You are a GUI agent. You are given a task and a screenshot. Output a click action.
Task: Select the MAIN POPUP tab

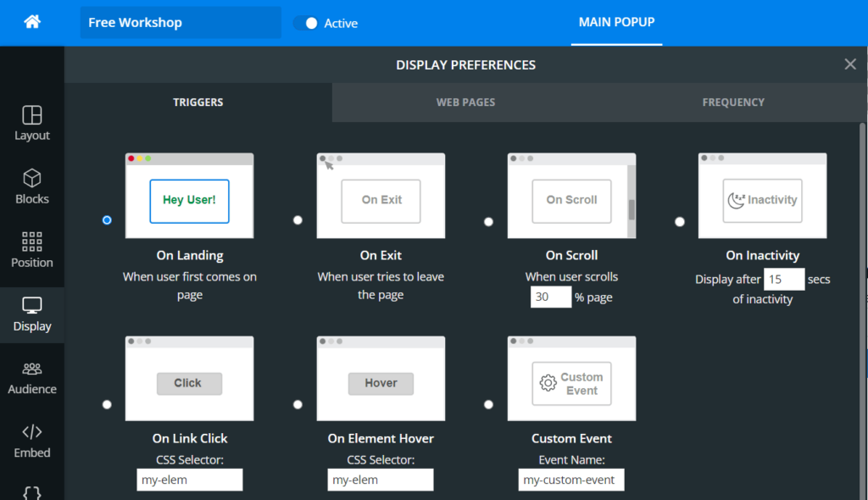pos(616,23)
